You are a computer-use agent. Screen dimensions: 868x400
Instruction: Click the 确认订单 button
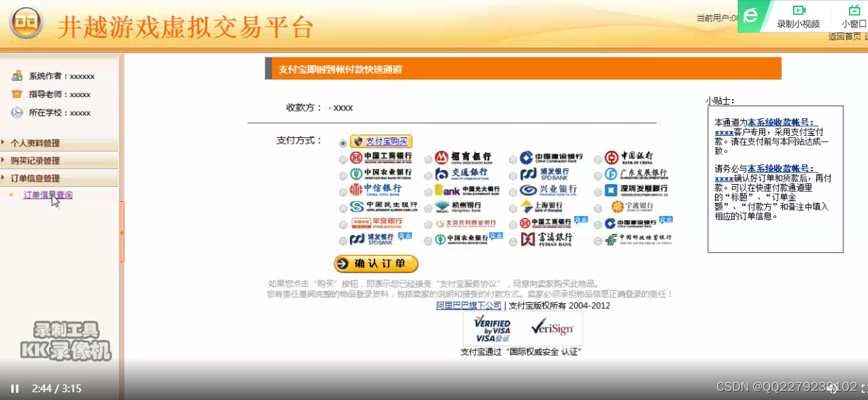pos(376,264)
